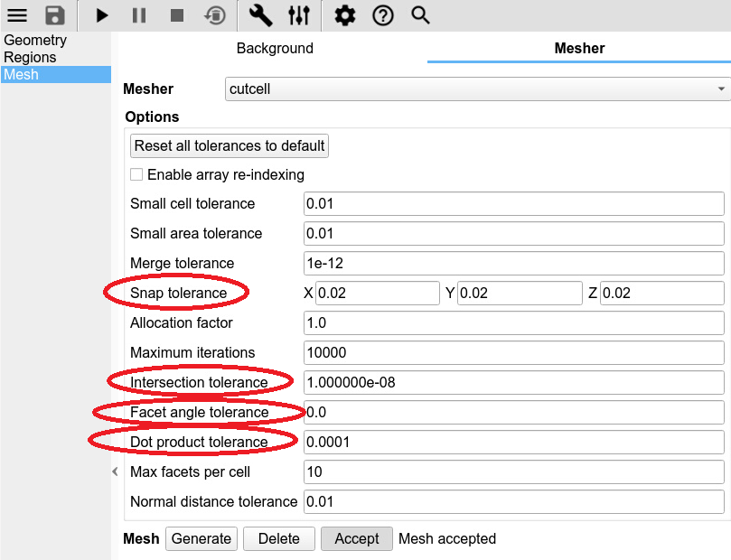731x560 pixels.
Task: Click the Generate mesh button
Action: (201, 538)
